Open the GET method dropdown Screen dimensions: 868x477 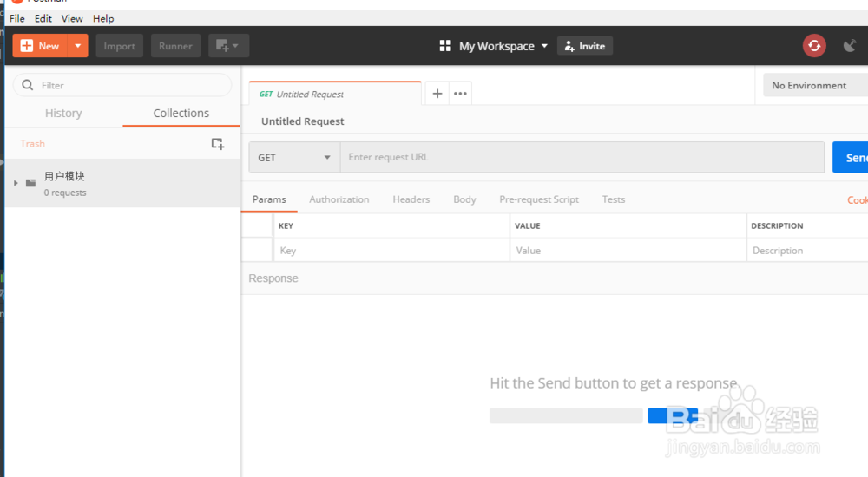pyautogui.click(x=294, y=157)
